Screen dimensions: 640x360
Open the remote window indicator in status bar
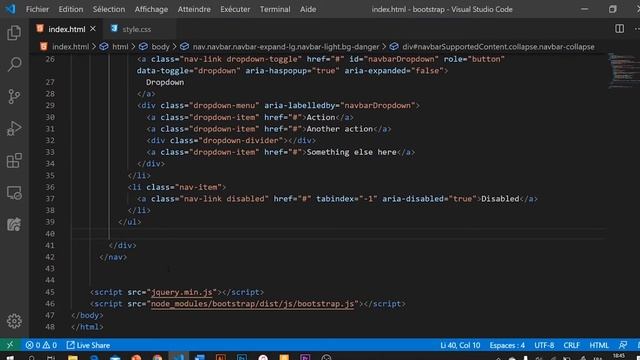coord(10,345)
